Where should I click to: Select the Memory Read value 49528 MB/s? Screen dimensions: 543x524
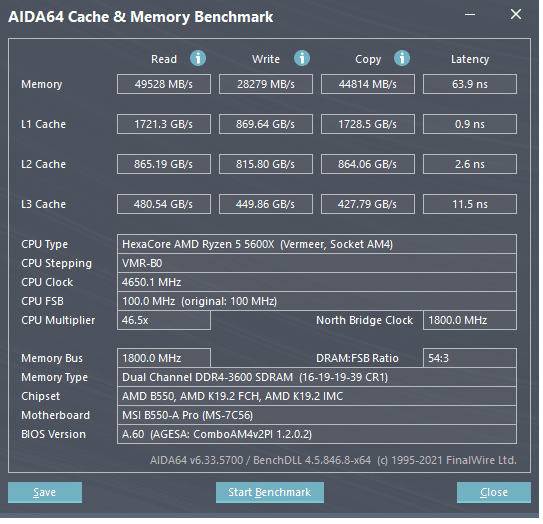tap(164, 84)
